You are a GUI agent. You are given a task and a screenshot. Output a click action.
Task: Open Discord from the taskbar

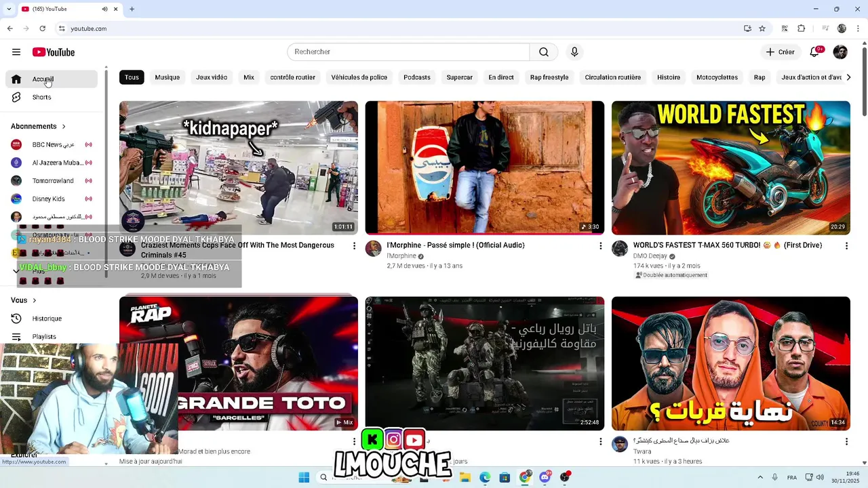[545, 477]
